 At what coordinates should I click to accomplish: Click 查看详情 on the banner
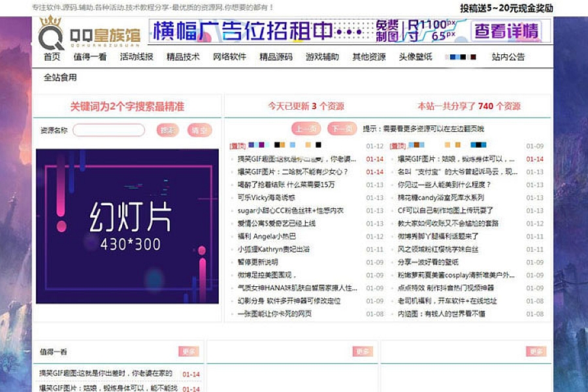(x=506, y=31)
